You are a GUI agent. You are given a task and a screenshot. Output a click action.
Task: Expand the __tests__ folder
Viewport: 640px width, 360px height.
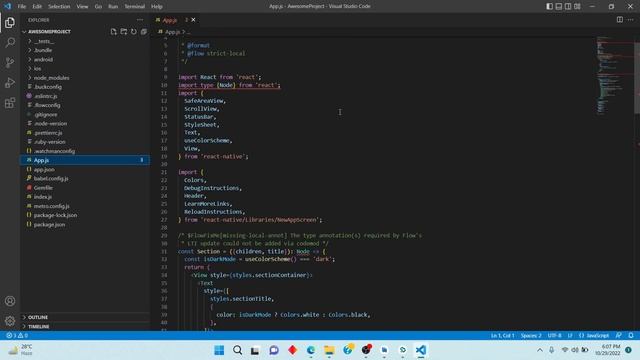(44, 41)
